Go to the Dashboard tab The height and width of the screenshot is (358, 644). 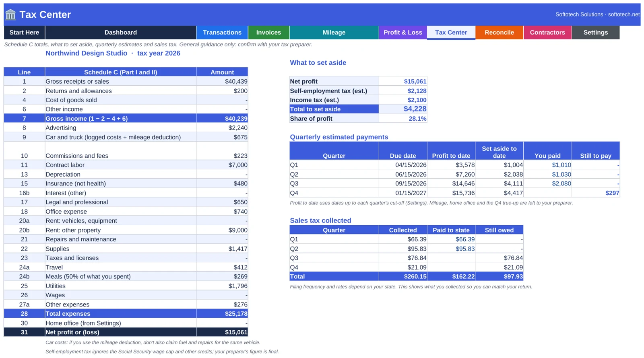[121, 33]
